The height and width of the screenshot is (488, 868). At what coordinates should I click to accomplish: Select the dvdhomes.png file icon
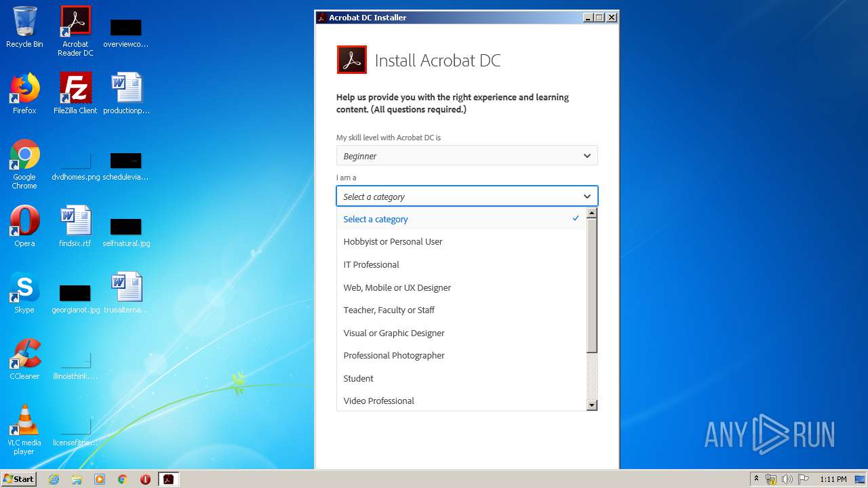click(75, 166)
